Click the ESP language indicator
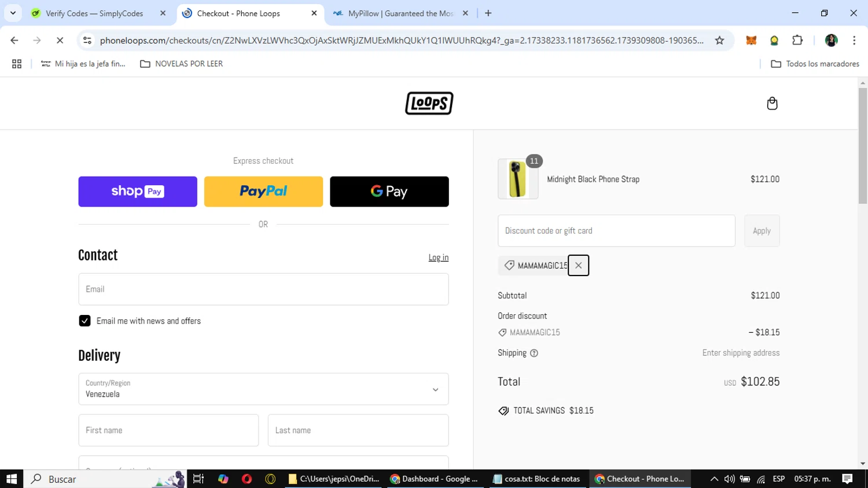 click(779, 479)
